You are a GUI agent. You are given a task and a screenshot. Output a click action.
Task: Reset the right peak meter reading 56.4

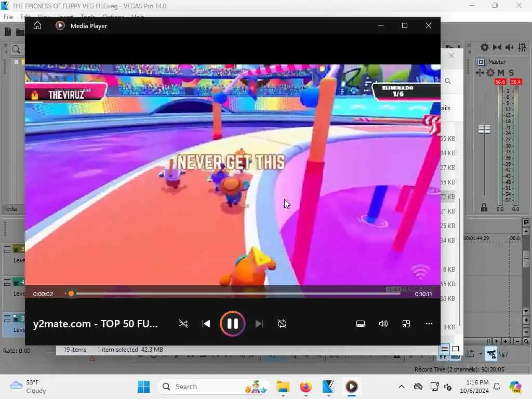point(516,82)
